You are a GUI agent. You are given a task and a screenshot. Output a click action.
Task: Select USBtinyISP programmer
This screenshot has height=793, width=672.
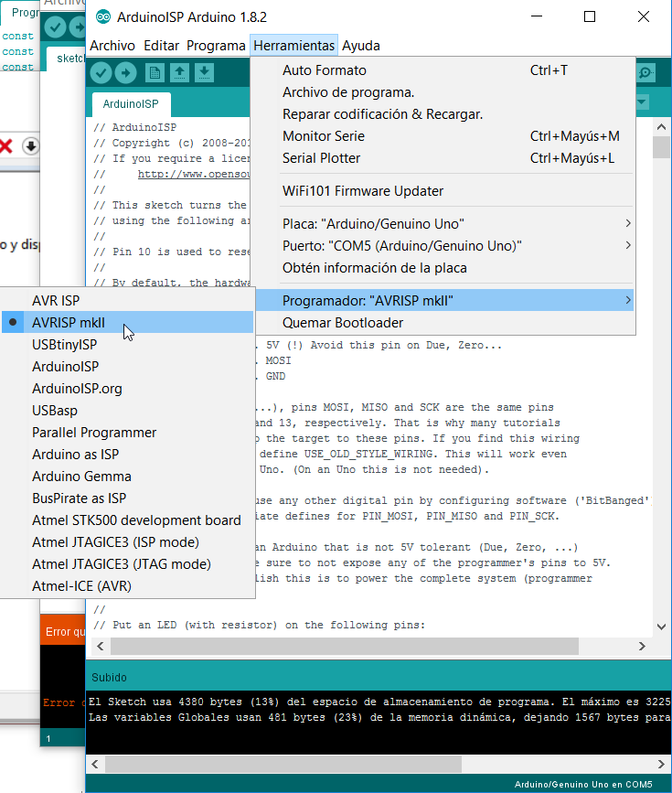(127, 345)
